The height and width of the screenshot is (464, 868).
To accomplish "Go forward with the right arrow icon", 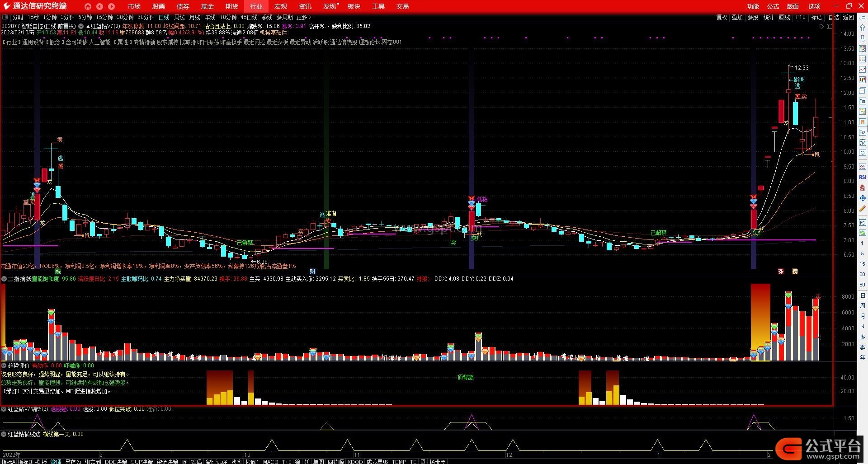I will (x=111, y=6).
